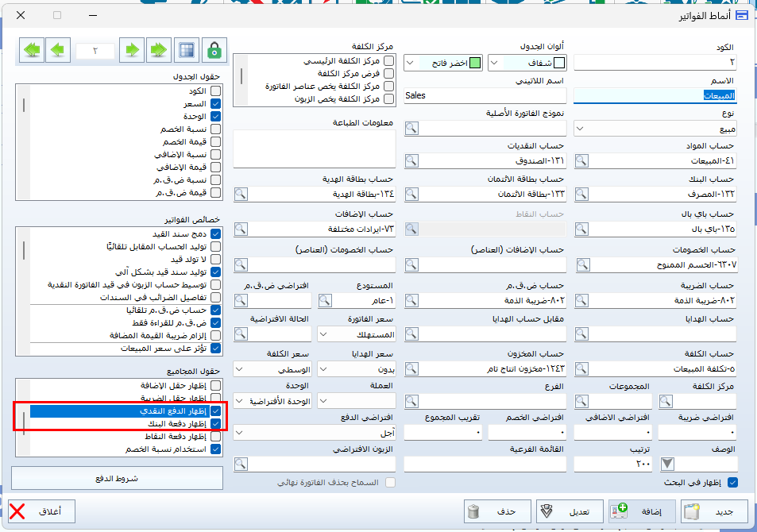Click the double right-arrow navigation button

coord(158,50)
